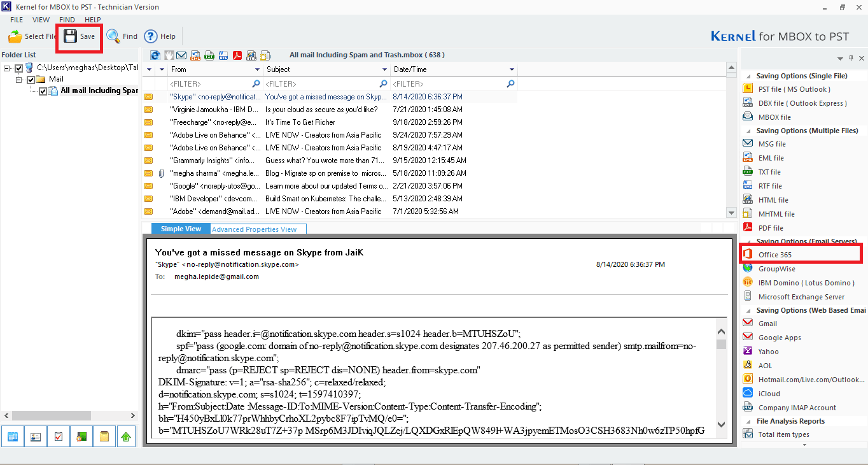Open journal icon in Folder List footer
868x465 pixels.
[81, 437]
